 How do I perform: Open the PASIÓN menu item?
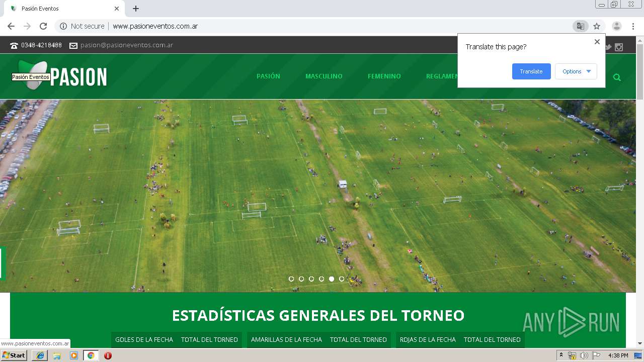pos(268,76)
